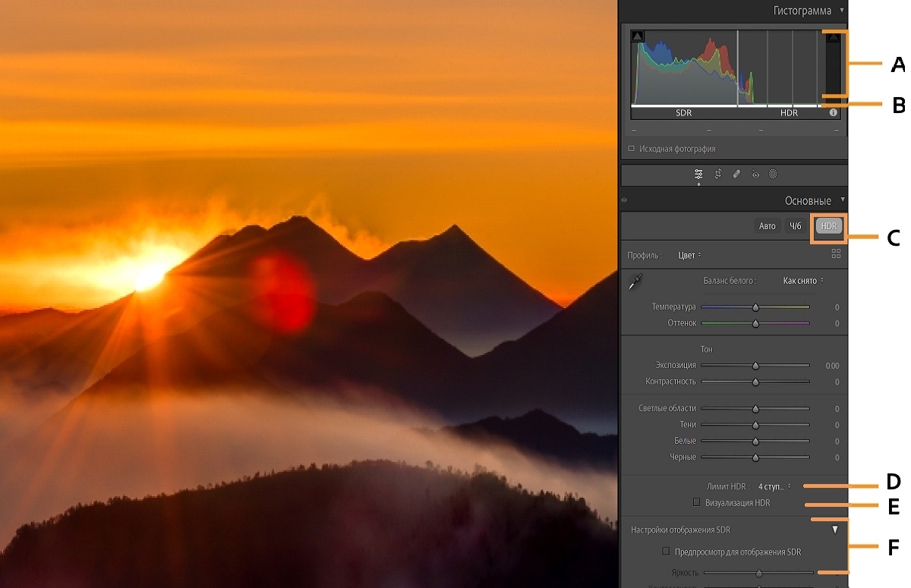Select the Healing bandage tool icon
Image resolution: width=911 pixels, height=588 pixels.
[x=736, y=174]
